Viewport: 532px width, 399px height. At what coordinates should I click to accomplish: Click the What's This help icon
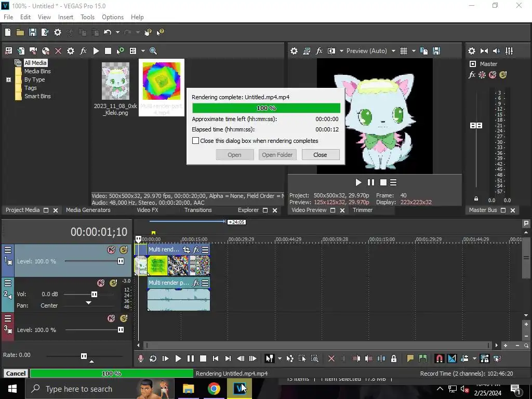tap(160, 32)
